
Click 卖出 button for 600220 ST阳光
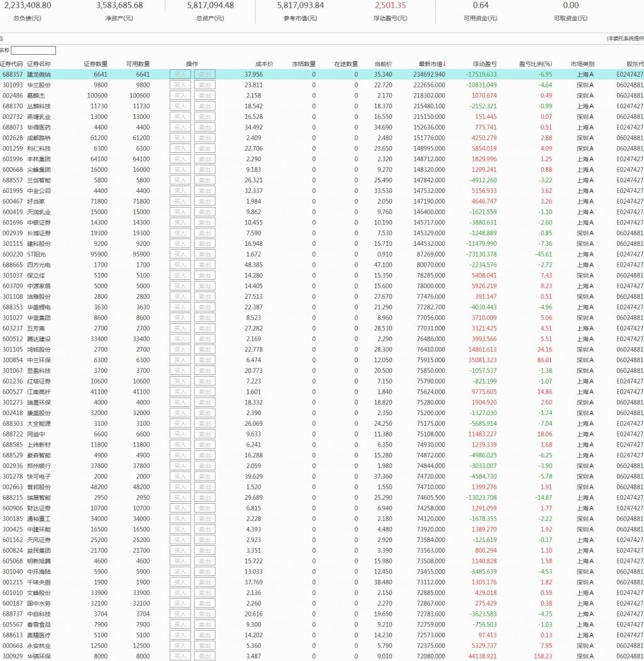(205, 254)
